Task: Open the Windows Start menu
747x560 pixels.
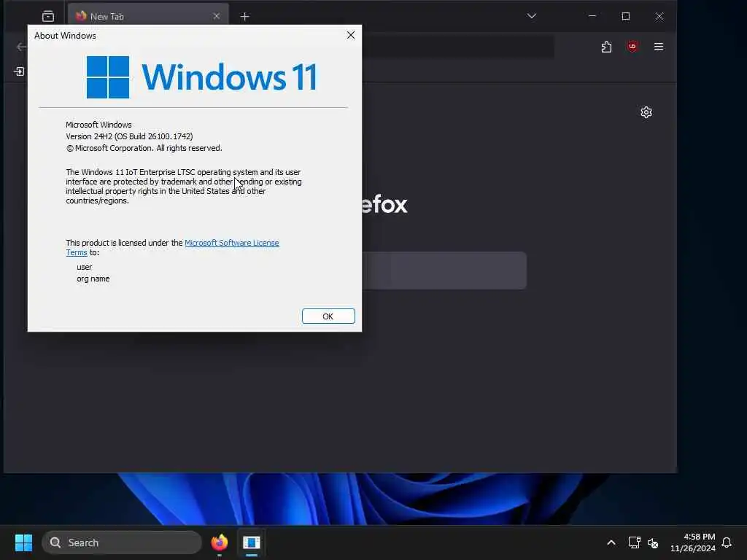Action: tap(23, 542)
